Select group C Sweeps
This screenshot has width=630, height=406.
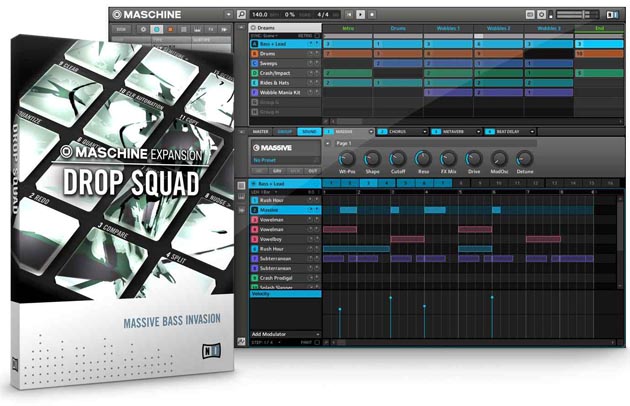[285, 63]
